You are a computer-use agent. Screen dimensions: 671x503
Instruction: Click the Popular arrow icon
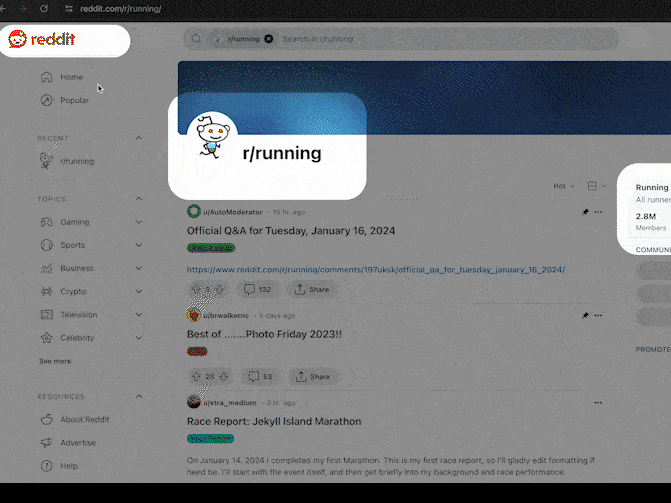[47, 100]
